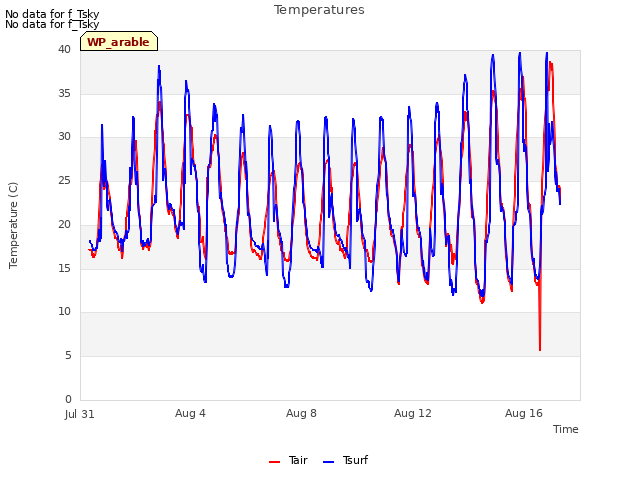Click the Aug 4 tick label
This screenshot has height=480, width=640.
click(190, 413)
